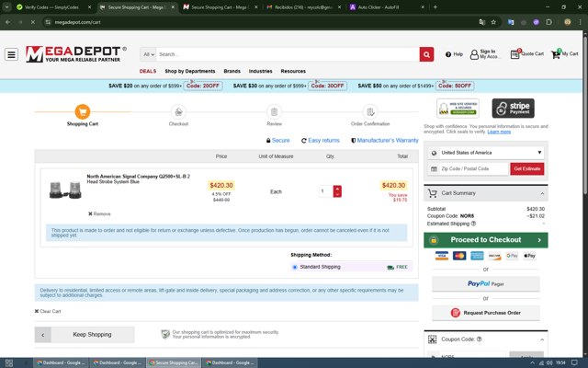Viewport: 588px width, 368px height.
Task: Click the quantity input box
Action: (325, 191)
